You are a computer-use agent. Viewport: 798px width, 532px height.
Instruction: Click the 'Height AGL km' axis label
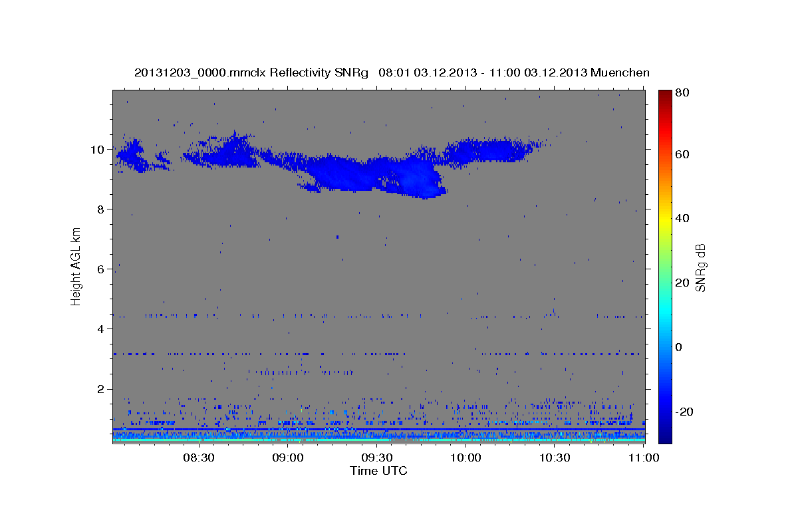[x=76, y=266]
